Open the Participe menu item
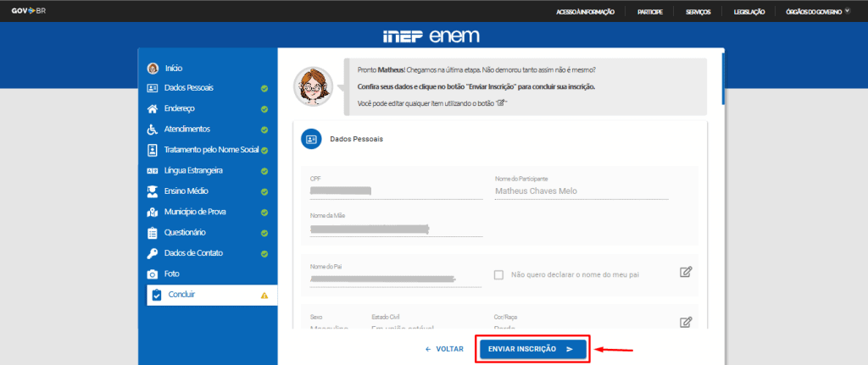This screenshot has width=868, height=365. tap(650, 12)
